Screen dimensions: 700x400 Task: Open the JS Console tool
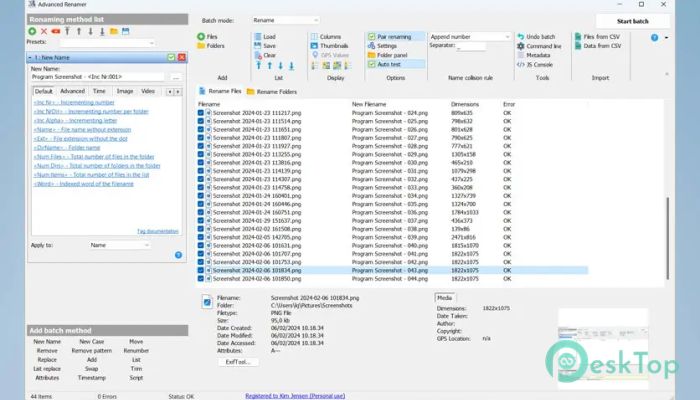tap(535, 64)
